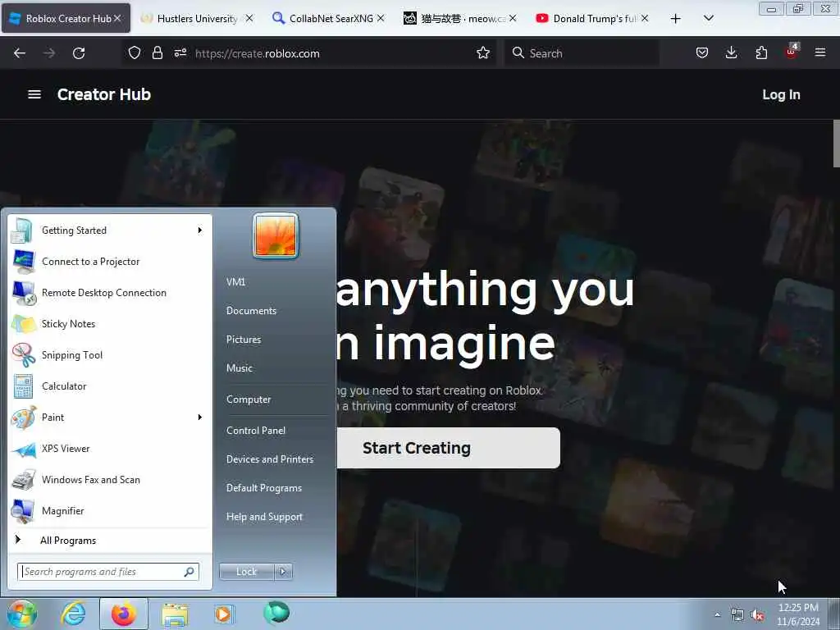Click the tracking protection shield icon

135,52
